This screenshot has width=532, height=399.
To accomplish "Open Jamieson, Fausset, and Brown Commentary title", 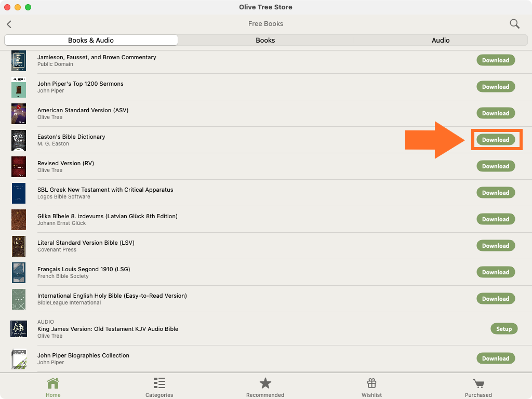I will tap(97, 57).
